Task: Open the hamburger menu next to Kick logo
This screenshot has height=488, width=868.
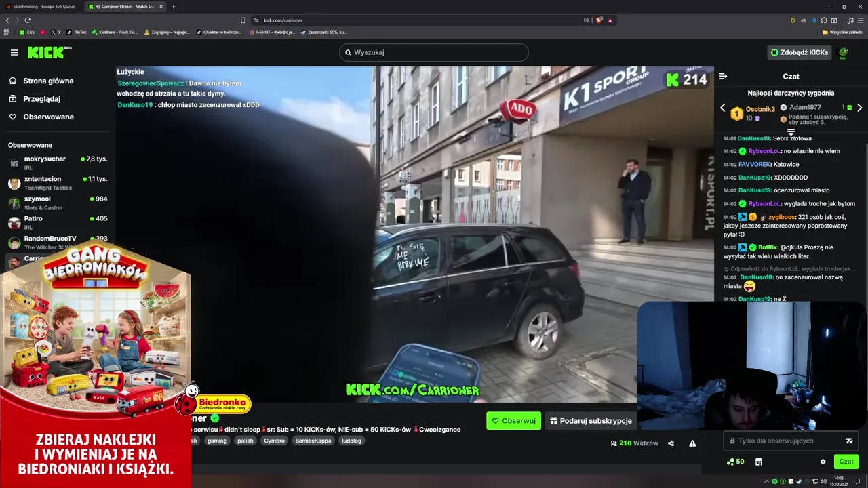Action: [x=14, y=52]
